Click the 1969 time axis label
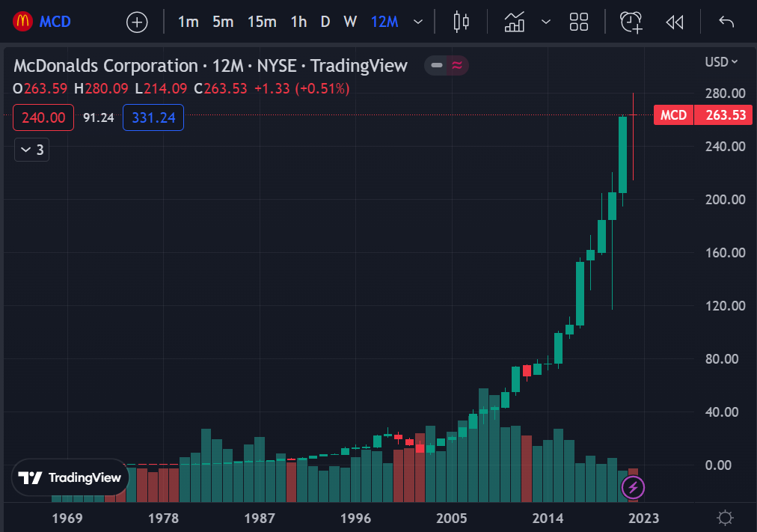Image resolution: width=757 pixels, height=532 pixels. [67, 519]
